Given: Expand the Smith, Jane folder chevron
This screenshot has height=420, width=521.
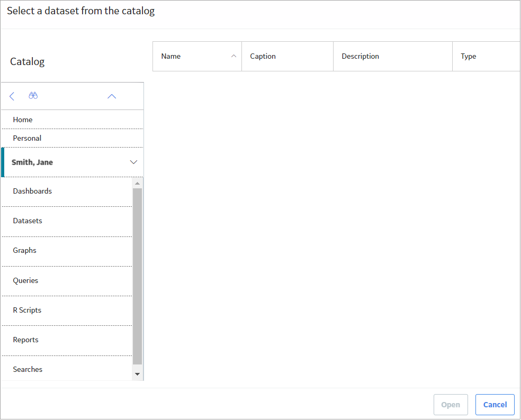Looking at the screenshot, I should (133, 162).
